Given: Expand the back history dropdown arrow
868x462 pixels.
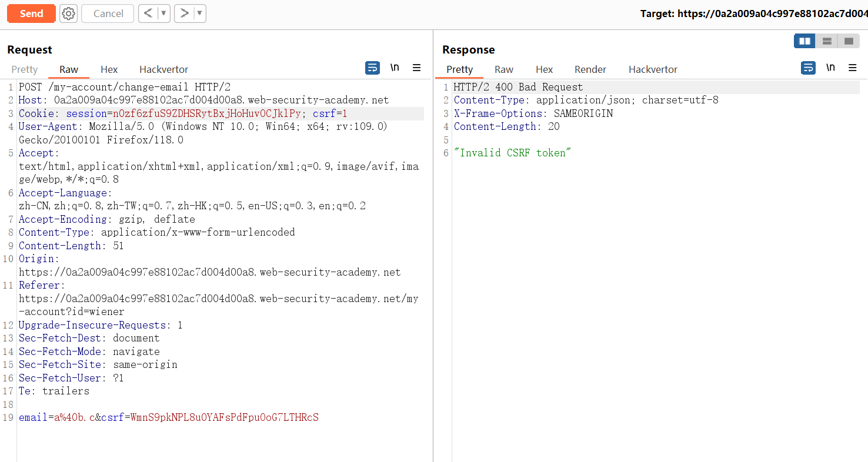Looking at the screenshot, I should point(163,14).
